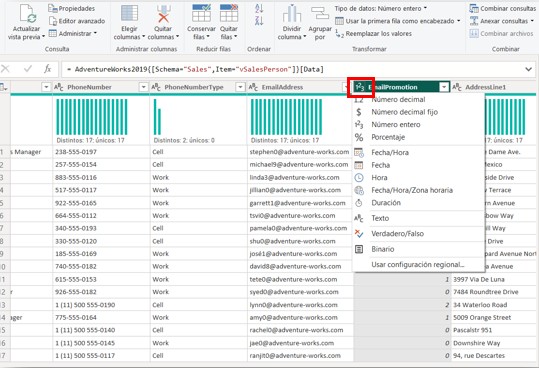Choose Número decimal data type
The height and width of the screenshot is (368, 539).
pos(418,100)
